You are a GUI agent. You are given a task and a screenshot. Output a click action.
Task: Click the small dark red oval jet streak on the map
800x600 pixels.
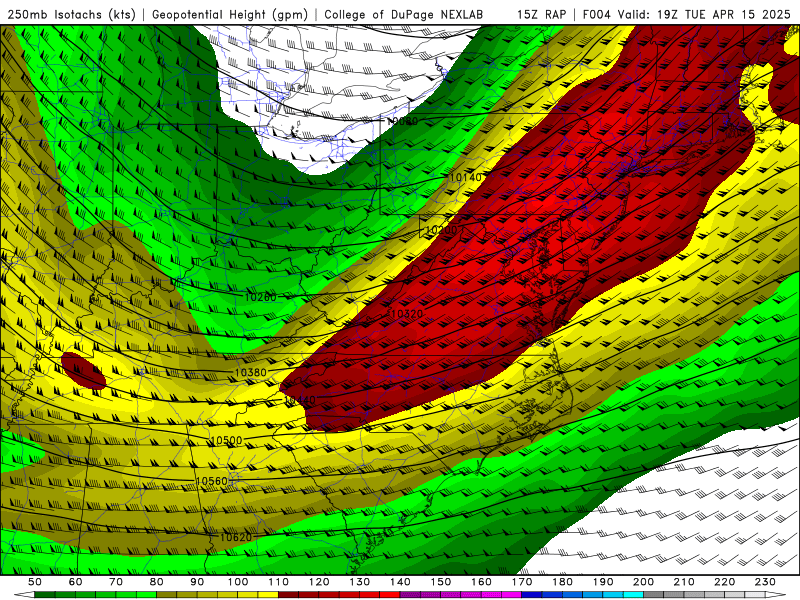pos(83,371)
